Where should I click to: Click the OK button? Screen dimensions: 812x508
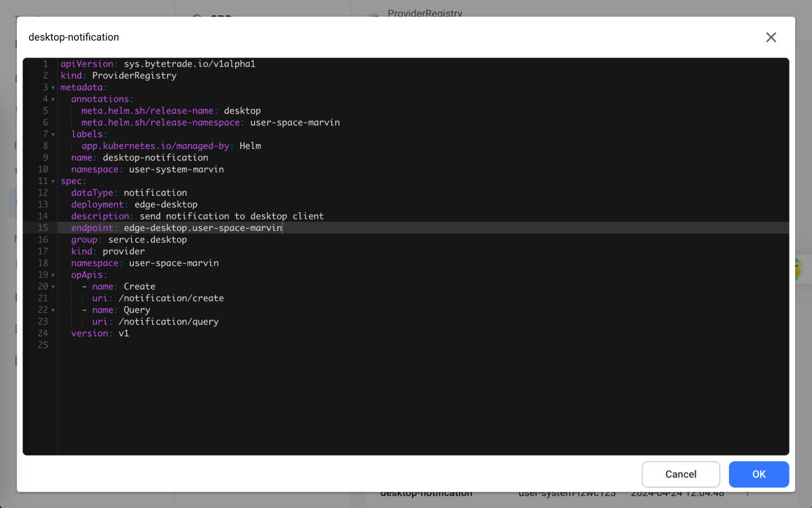[x=758, y=474]
